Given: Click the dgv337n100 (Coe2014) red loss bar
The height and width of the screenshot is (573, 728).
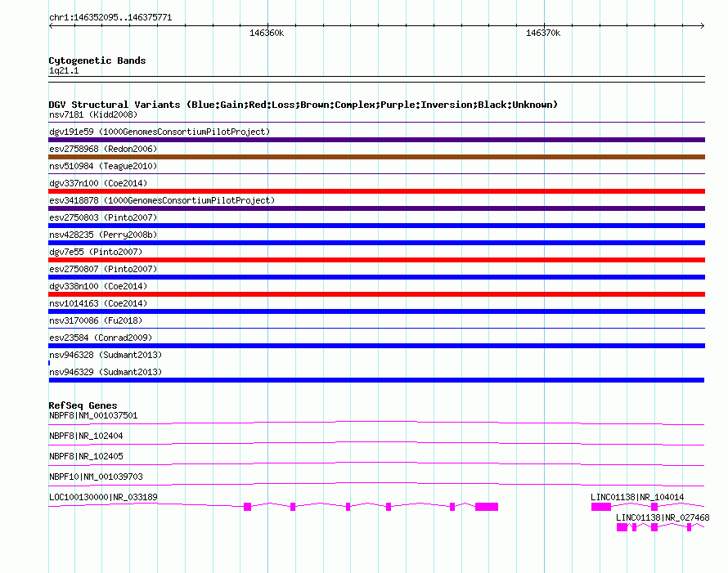Looking at the screenshot, I should (x=376, y=191).
